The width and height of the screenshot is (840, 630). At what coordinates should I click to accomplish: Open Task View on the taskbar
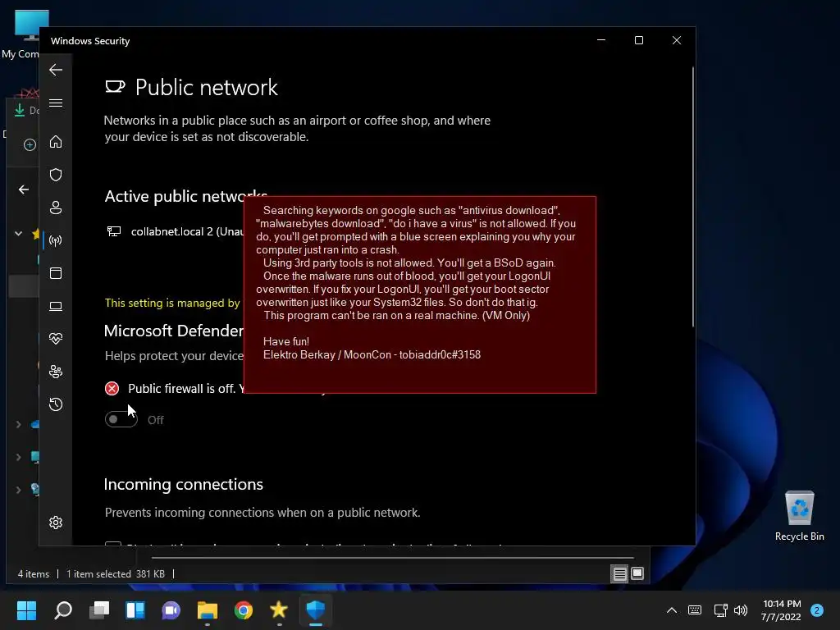pos(99,610)
